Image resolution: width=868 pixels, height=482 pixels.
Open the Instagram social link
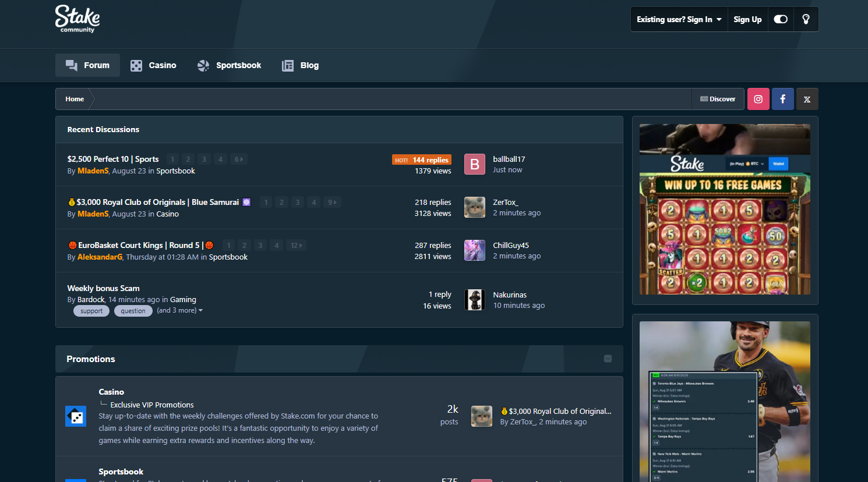(758, 99)
